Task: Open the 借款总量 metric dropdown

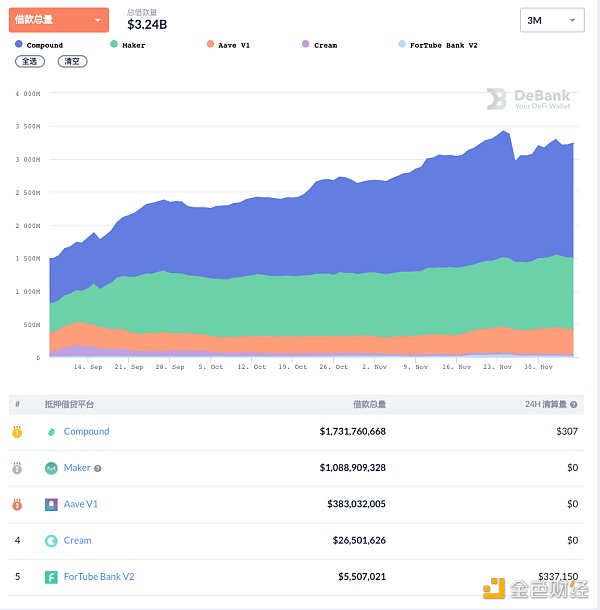Action: [x=59, y=19]
